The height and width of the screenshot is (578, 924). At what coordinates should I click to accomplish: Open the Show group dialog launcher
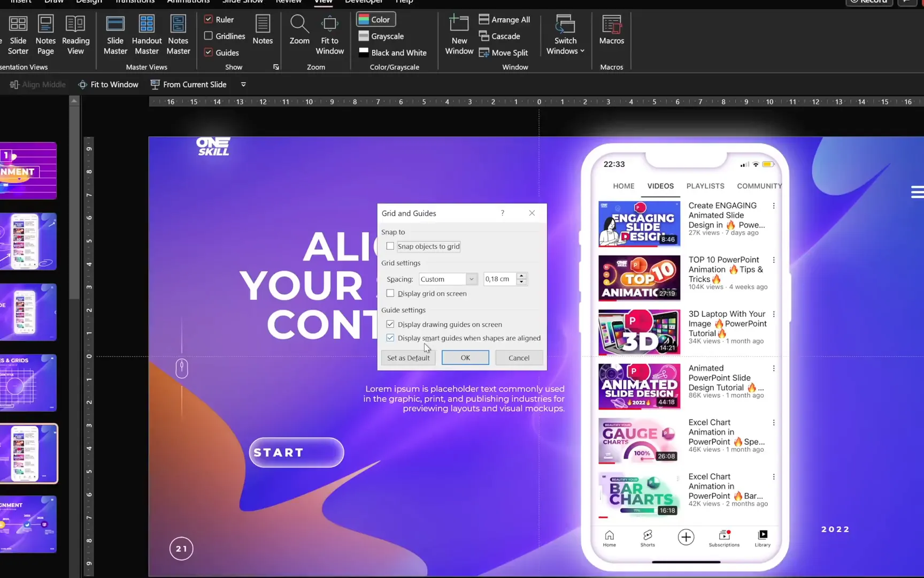tap(276, 67)
